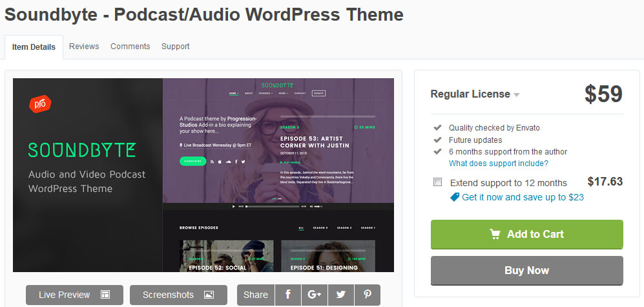Image resolution: width=644 pixels, height=307 pixels.
Task: Click the $17.63 extended support price
Action: (x=605, y=182)
